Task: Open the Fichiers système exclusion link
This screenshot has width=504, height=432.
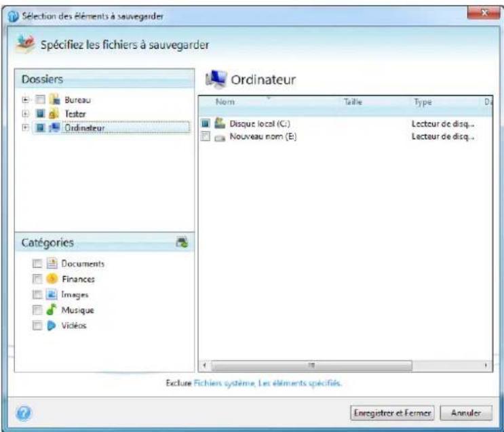Action: pos(224,383)
